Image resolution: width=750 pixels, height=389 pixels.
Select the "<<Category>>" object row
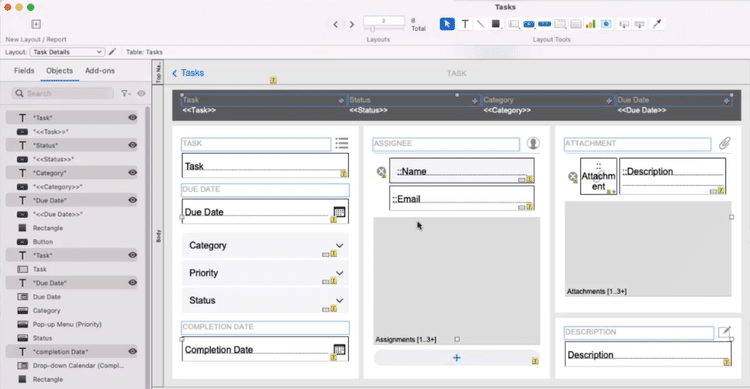[x=72, y=187]
